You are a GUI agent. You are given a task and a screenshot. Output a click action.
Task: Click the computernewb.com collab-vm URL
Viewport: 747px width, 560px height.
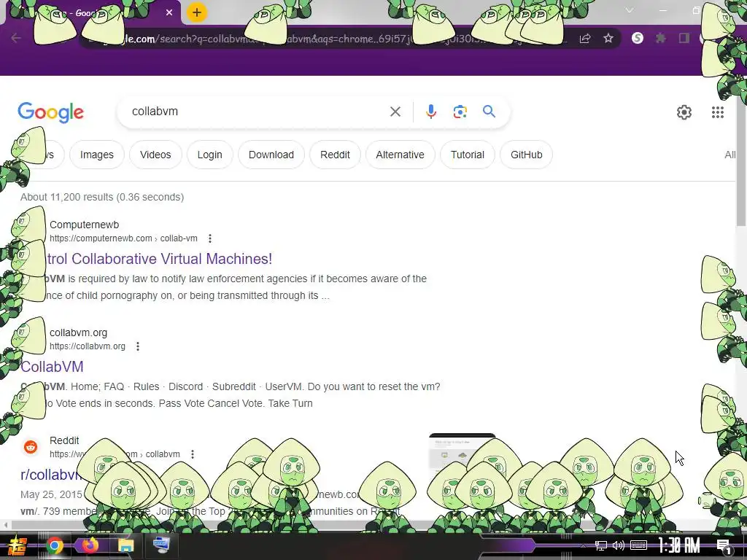coord(123,238)
